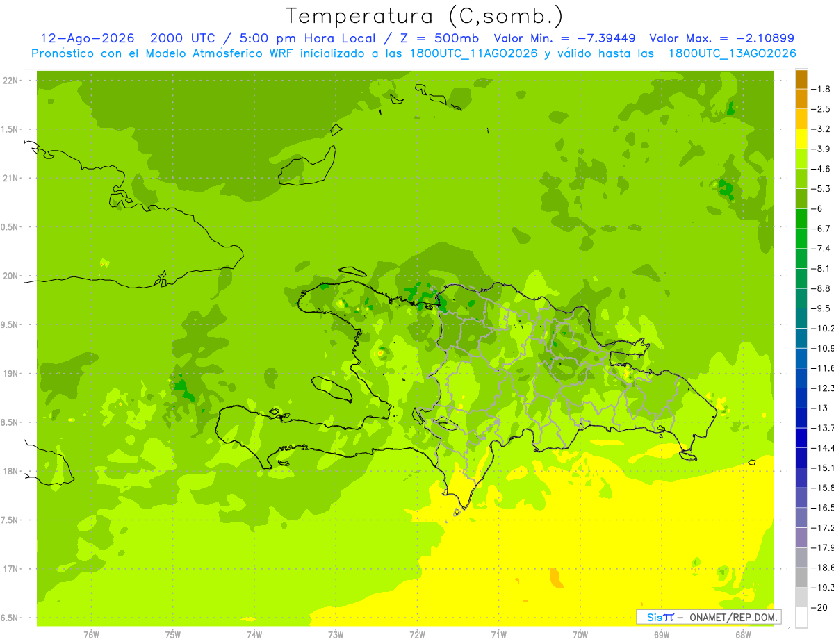The image size is (834, 644).
Task: Click the '71W' longitude label
Action: [498, 635]
